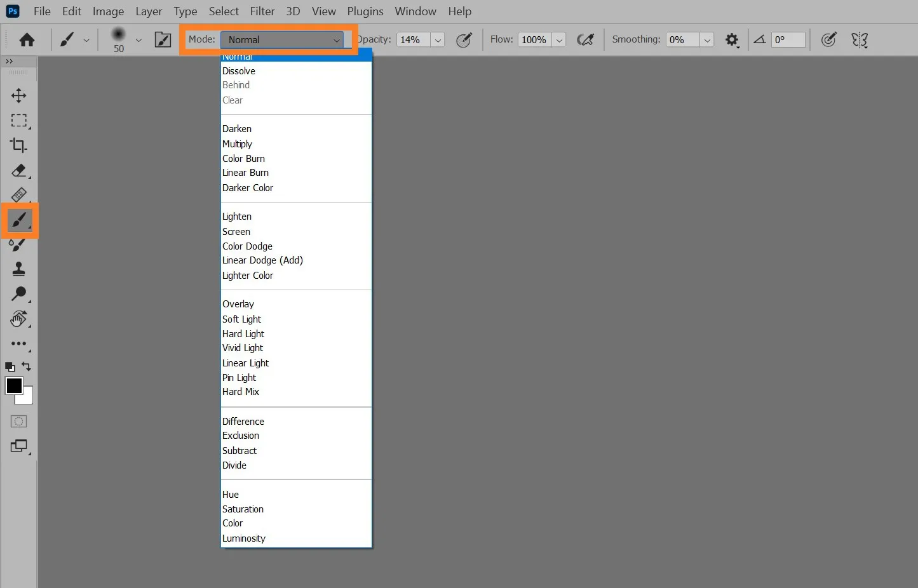Screen dimensions: 918x588
Task: Select the Move tool
Action: click(19, 95)
